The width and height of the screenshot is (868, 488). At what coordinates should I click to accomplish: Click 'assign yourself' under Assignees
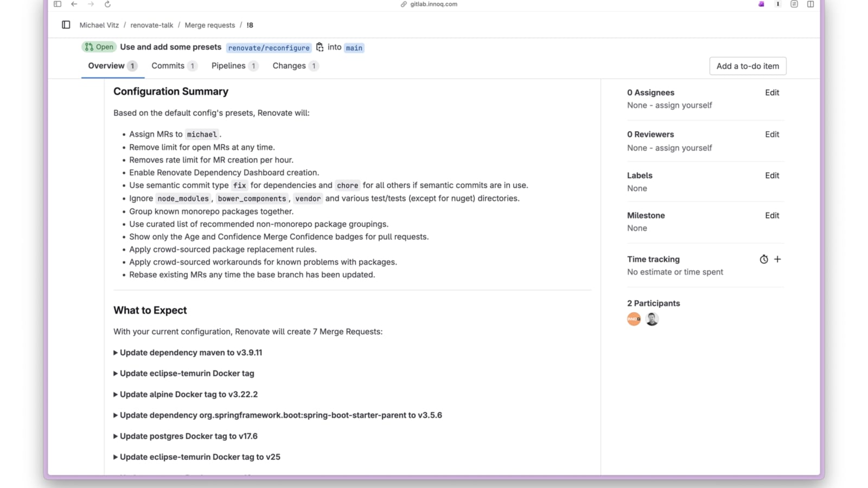(x=684, y=105)
